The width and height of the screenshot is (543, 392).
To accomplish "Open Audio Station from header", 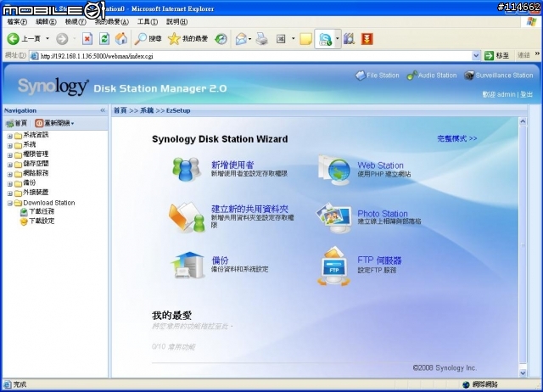I will tap(432, 76).
